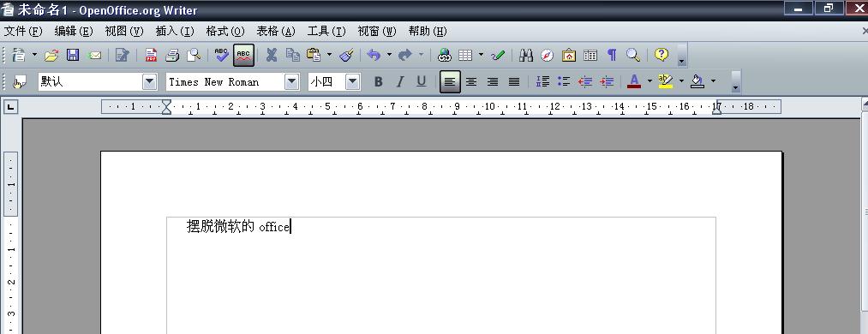Open the 工具(T) menu
Image resolution: width=868 pixels, height=334 pixels.
[326, 31]
